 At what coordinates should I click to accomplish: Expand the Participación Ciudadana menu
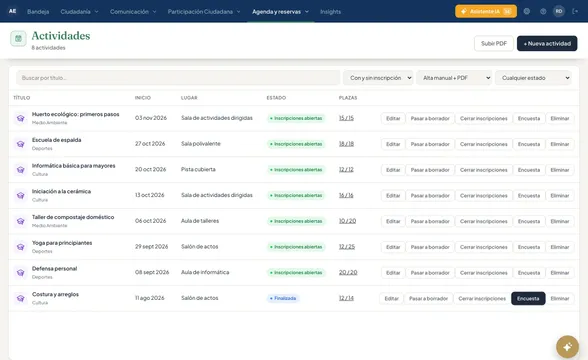point(204,12)
